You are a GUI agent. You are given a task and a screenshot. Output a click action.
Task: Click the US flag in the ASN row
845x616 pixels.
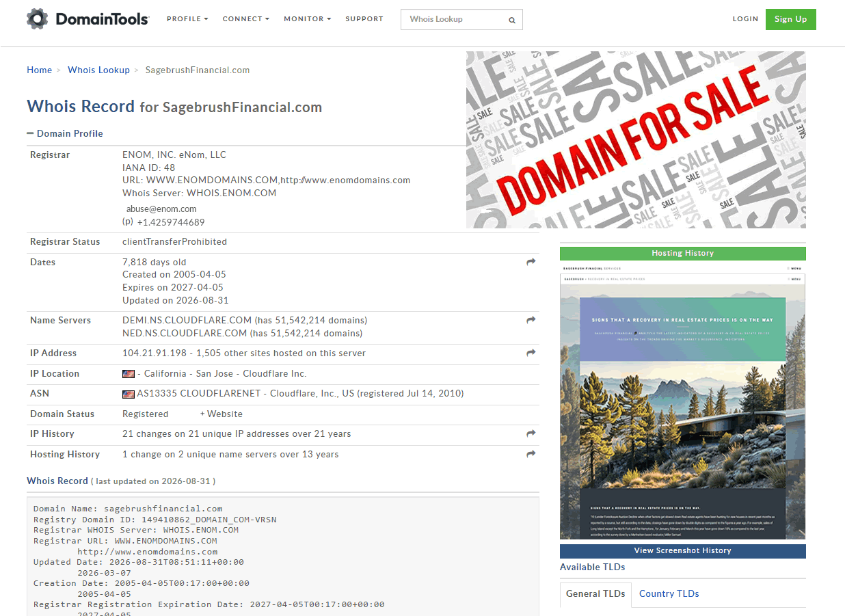tap(129, 394)
